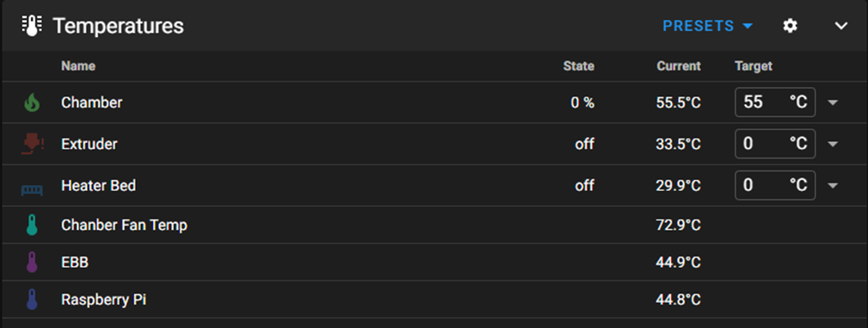
Task: Select the Chanber Fan Temp sensor name
Action: 124,225
